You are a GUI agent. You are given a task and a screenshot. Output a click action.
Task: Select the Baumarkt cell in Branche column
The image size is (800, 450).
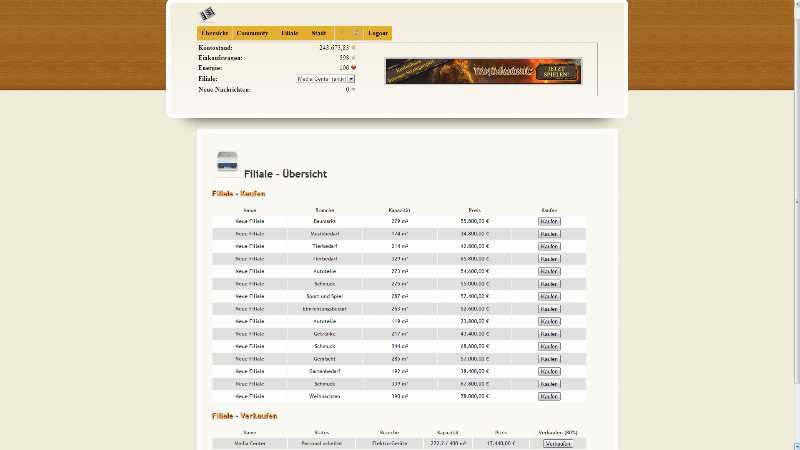[x=324, y=221]
